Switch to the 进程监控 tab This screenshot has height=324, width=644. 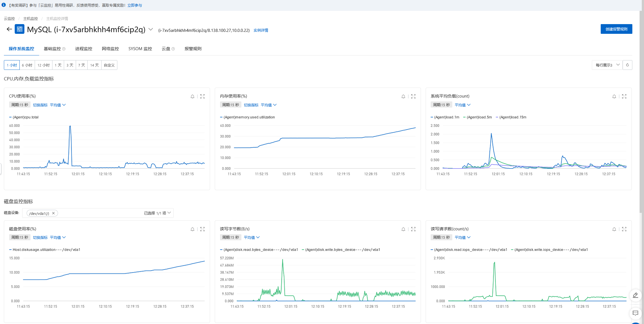click(x=84, y=49)
